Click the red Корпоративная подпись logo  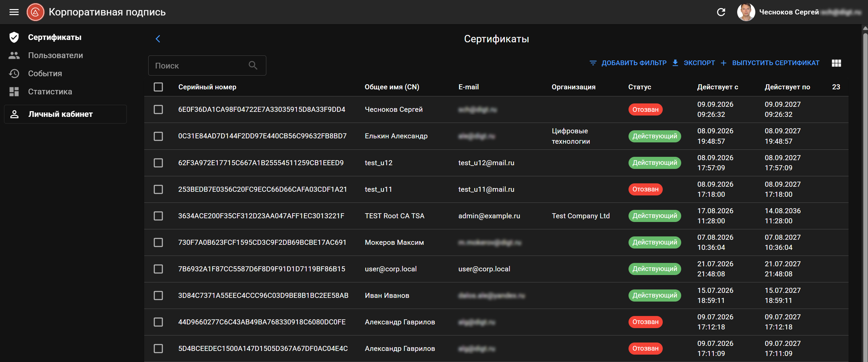tap(35, 12)
